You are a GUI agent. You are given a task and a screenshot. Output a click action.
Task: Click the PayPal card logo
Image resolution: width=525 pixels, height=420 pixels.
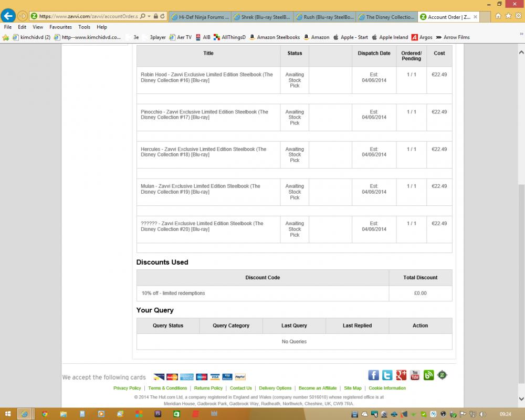pos(240,377)
